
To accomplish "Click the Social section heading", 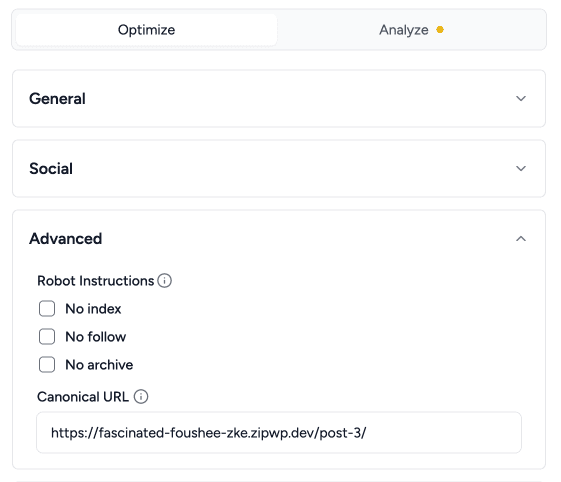I will pyautogui.click(x=51, y=169).
